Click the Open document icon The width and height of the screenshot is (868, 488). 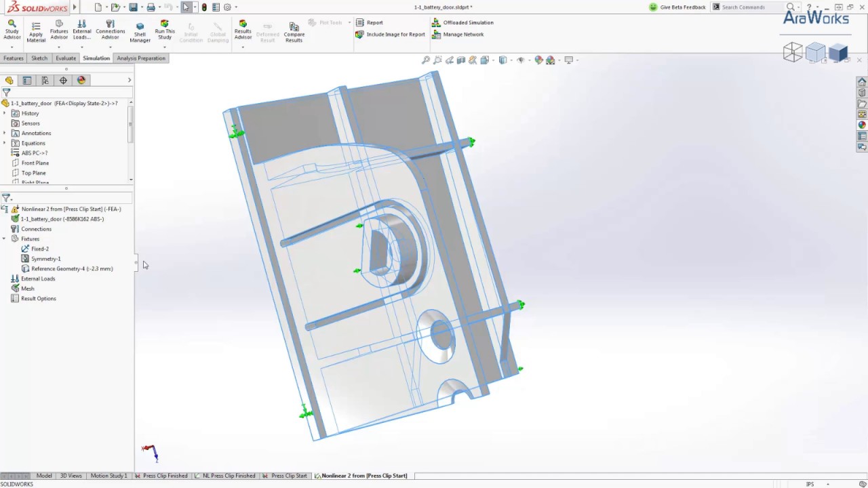pos(115,7)
